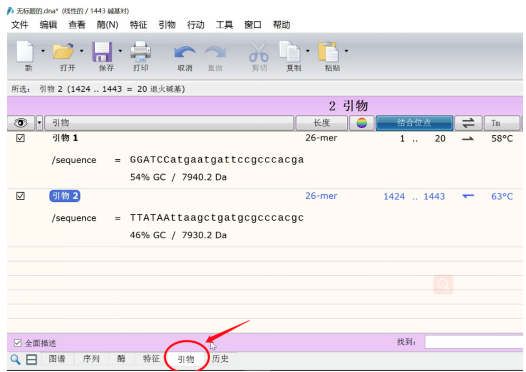The height and width of the screenshot is (372, 526).
Task: Switch to the 酶 tab
Action: coord(121,359)
